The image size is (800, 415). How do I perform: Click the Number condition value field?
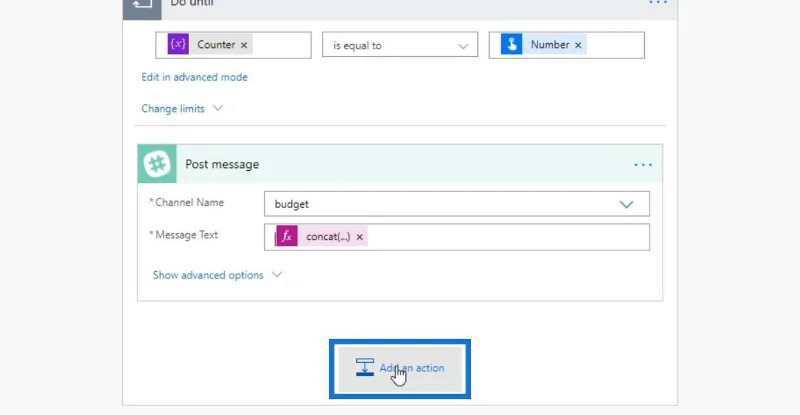click(x=566, y=45)
